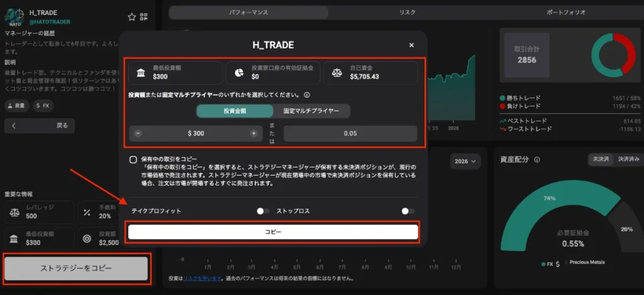
Task: Select the 未決済 toggle option
Action: coord(601,159)
